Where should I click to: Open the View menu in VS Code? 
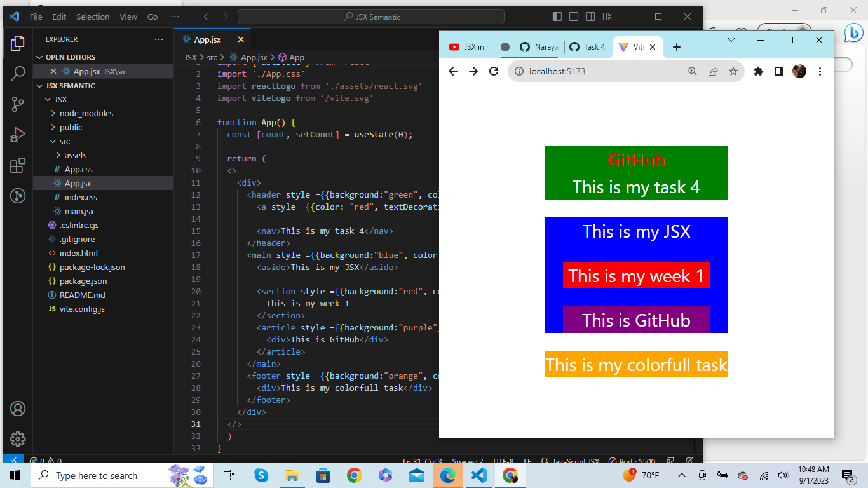tap(128, 17)
